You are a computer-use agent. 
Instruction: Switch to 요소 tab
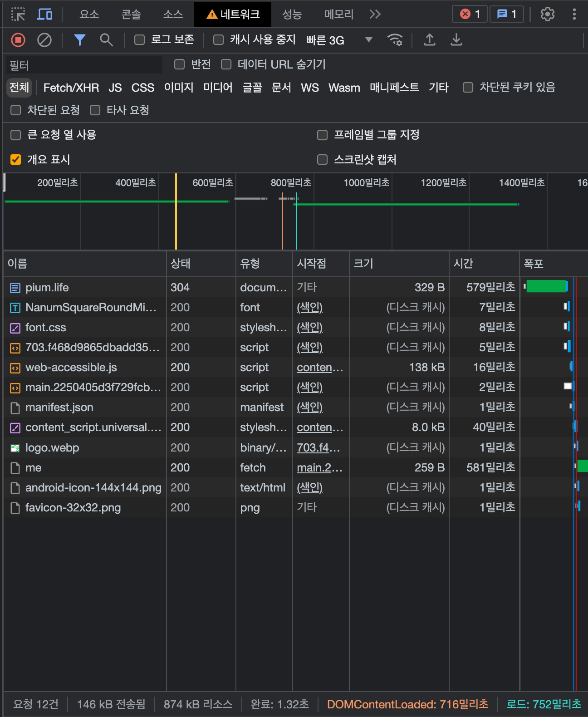[89, 15]
